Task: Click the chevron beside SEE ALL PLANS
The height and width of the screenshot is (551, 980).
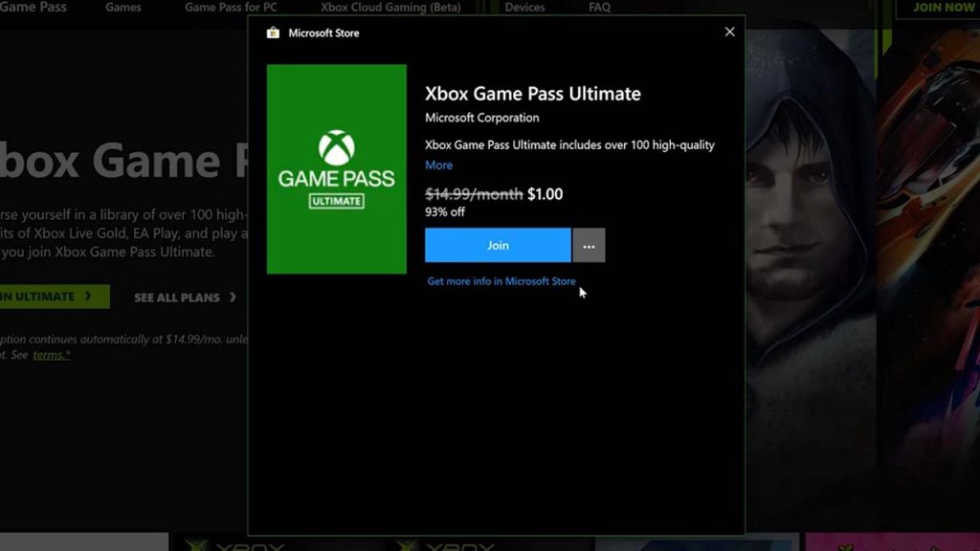Action: click(233, 298)
